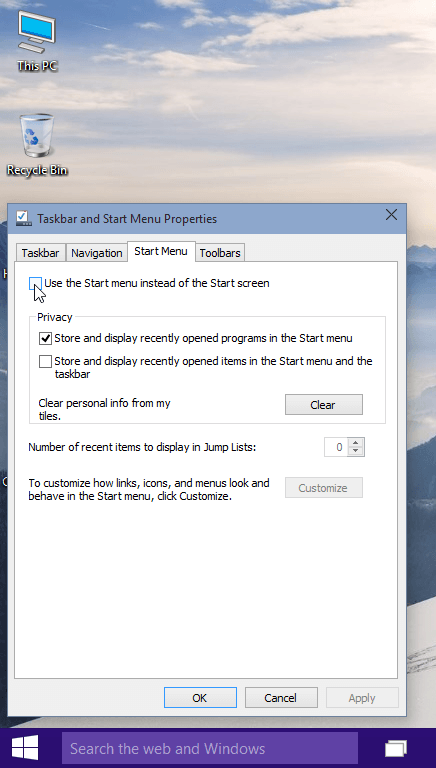Click the disabled Customize button
Screen dimensions: 436x768
tap(324, 488)
